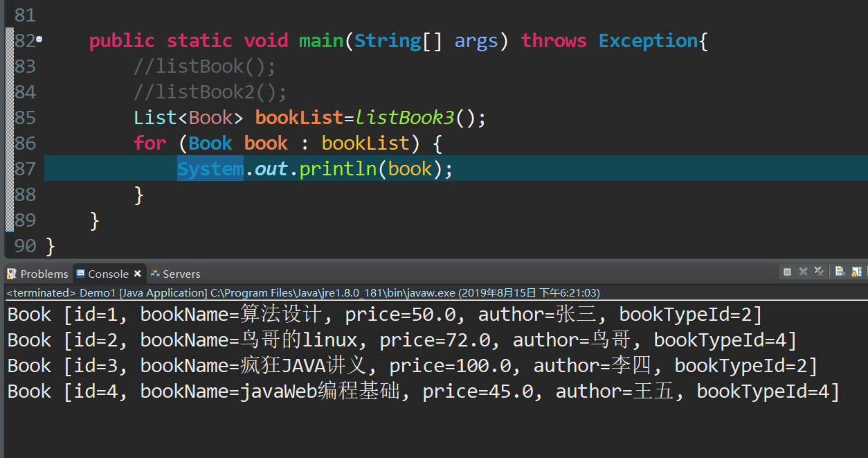Click the terminated Demo1 launch description
The width and height of the screenshot is (868, 458).
303,293
